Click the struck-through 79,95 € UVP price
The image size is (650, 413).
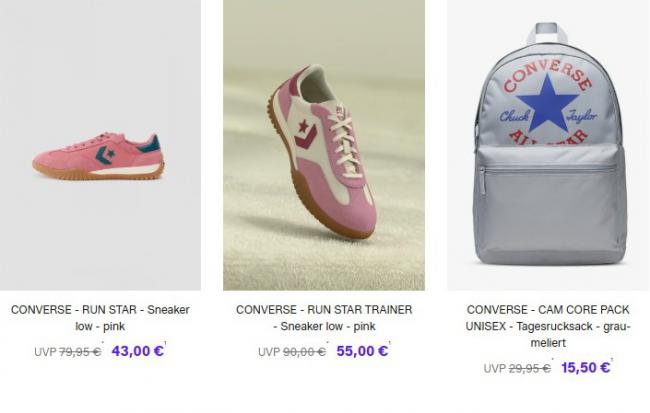[x=80, y=352]
